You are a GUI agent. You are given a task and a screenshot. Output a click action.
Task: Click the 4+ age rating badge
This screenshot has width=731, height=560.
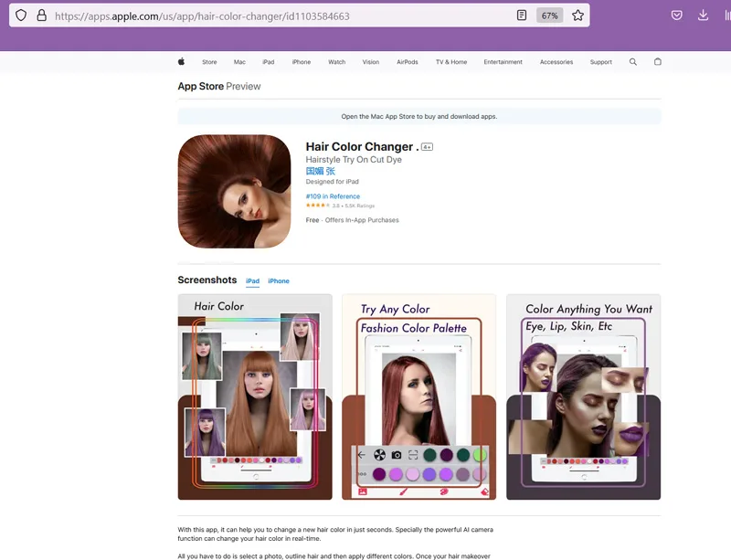427,147
